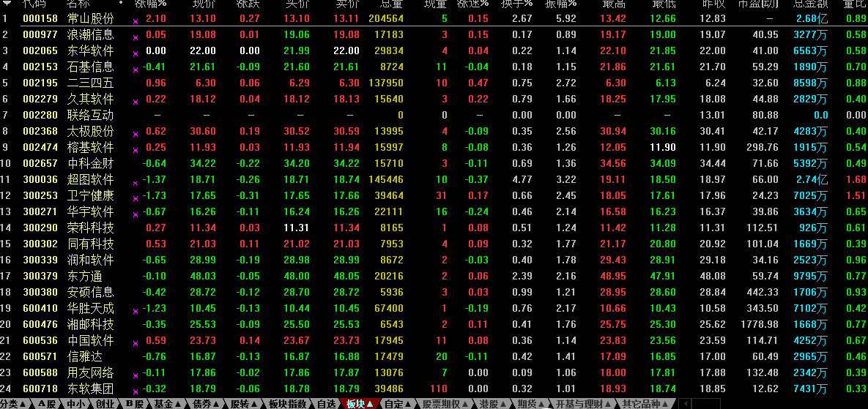Viewport: 868px width, 409px height.
Task: Click 卫宁健康 volume ratio 1.51
Action: click(x=856, y=195)
